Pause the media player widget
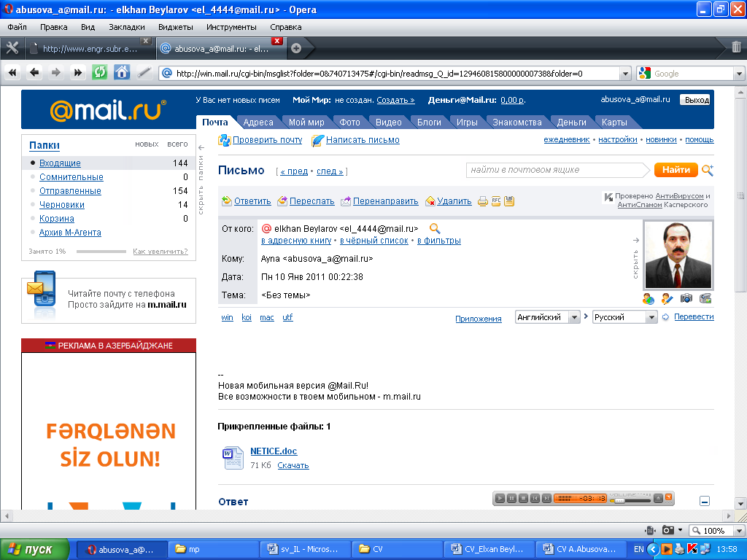Viewport: 747px width, 560px height. 511,499
